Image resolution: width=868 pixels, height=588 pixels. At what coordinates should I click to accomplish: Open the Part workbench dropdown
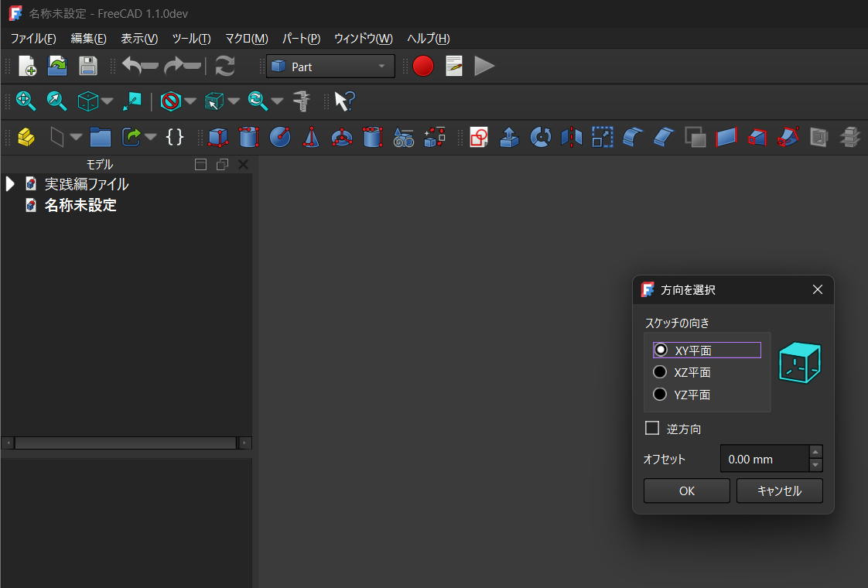pyautogui.click(x=330, y=67)
